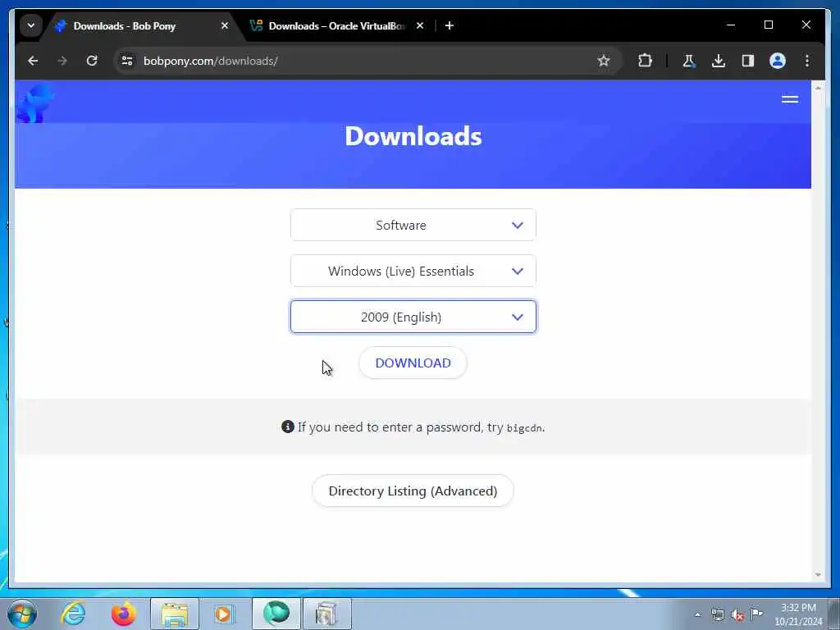Image resolution: width=840 pixels, height=630 pixels.
Task: Open the Software category dropdown
Action: 413,225
